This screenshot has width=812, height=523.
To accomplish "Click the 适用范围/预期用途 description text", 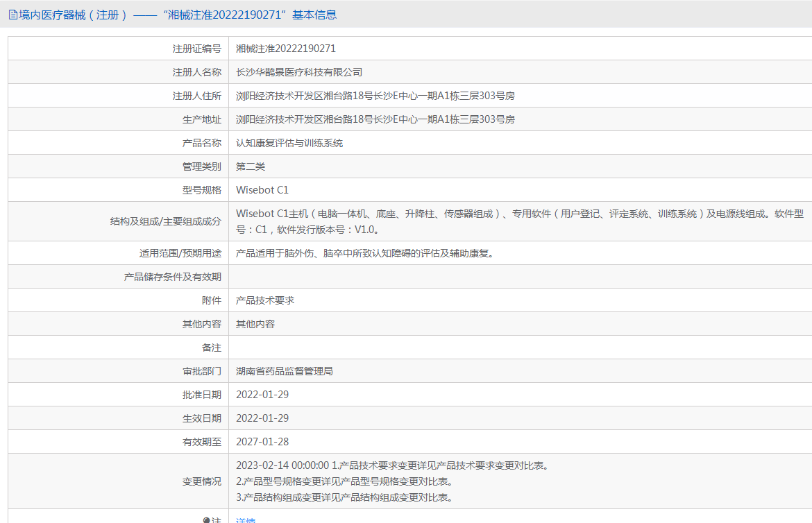I will pyautogui.click(x=366, y=253).
